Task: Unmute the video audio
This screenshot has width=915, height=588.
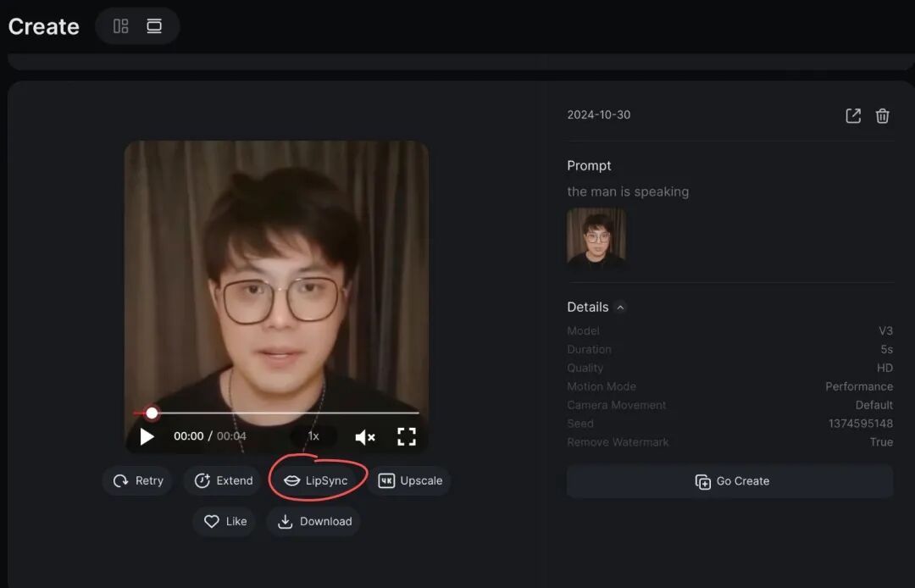Action: [x=364, y=437]
